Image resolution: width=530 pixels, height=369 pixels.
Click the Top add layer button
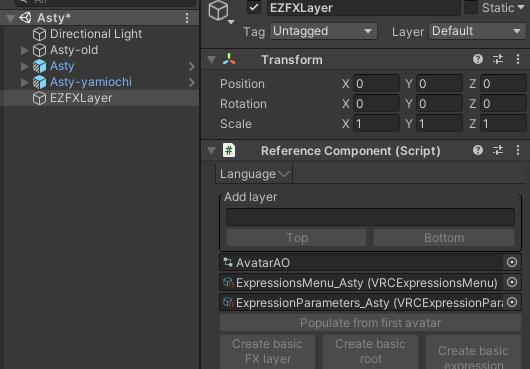tap(296, 238)
